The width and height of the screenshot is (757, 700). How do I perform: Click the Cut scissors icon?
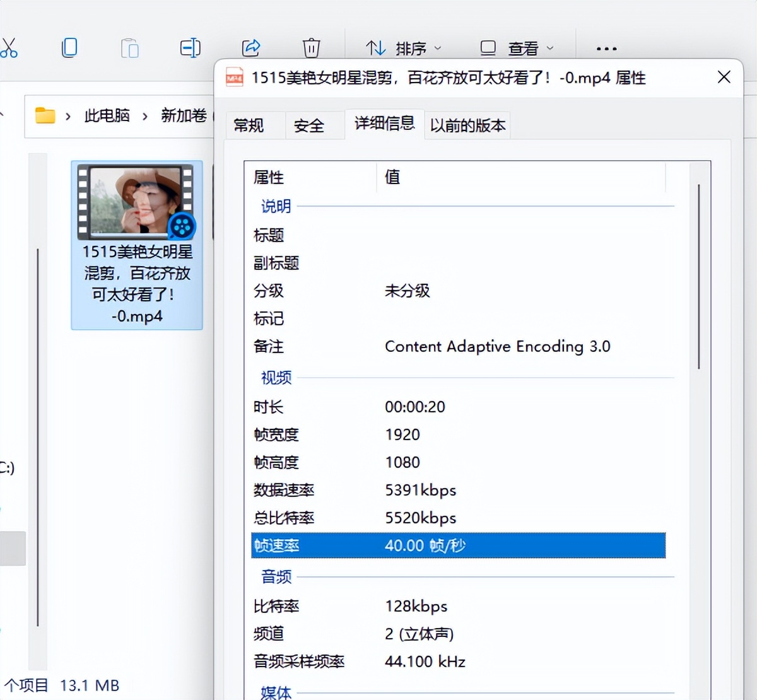pyautogui.click(x=8, y=48)
